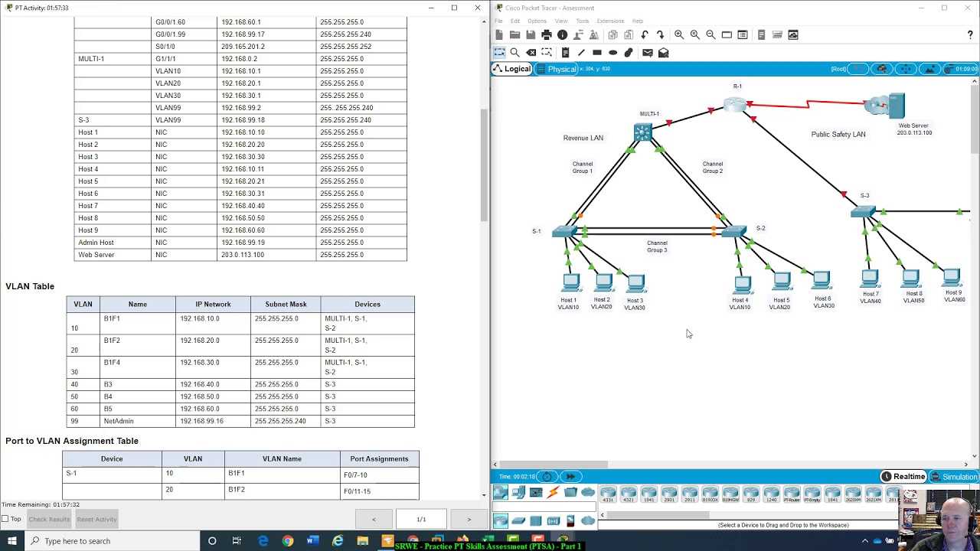Zoom in on the workspace
Image resolution: width=980 pixels, height=551 pixels.
coord(679,34)
